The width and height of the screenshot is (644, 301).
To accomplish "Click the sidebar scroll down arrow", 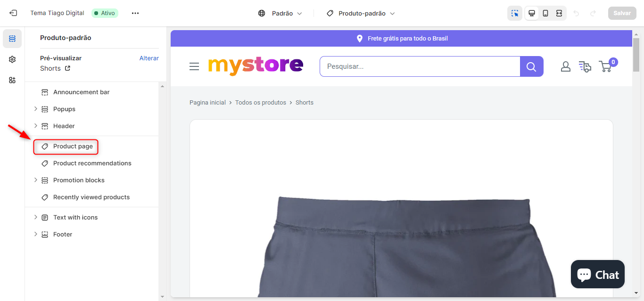I will coord(163,297).
